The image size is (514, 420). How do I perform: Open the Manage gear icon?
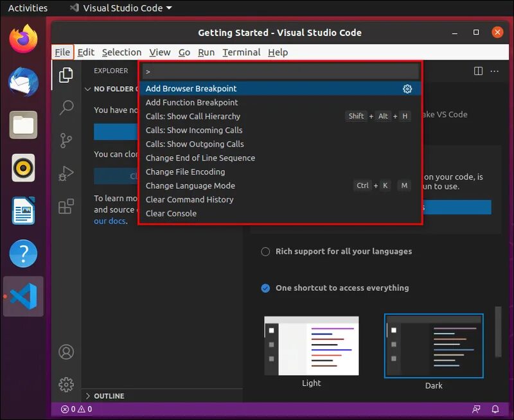pyautogui.click(x=66, y=384)
